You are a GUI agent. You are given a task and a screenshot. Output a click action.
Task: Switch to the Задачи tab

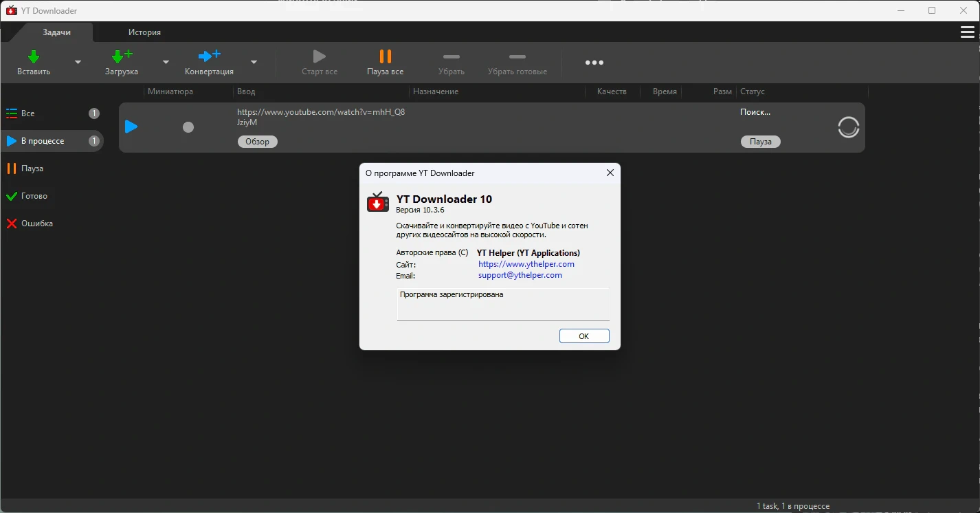click(x=57, y=32)
